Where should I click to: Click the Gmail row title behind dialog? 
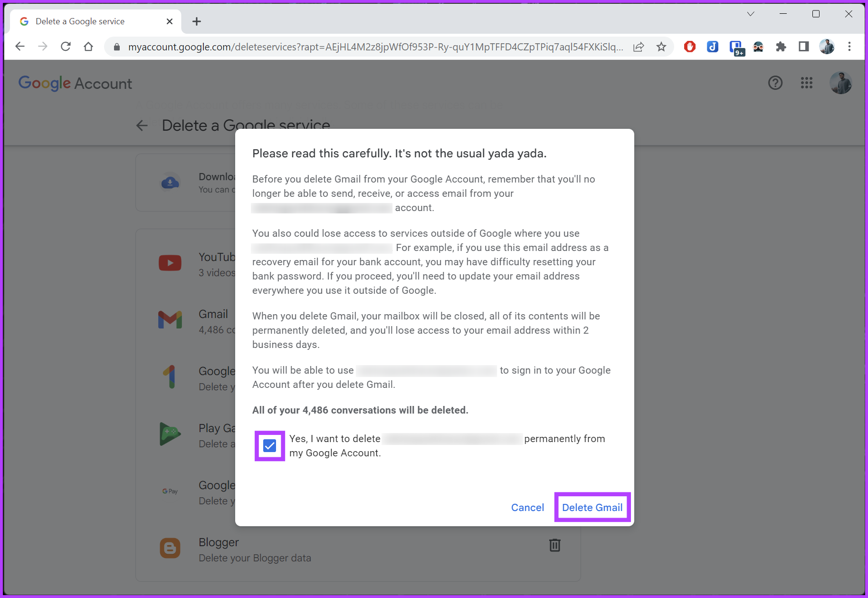click(213, 314)
